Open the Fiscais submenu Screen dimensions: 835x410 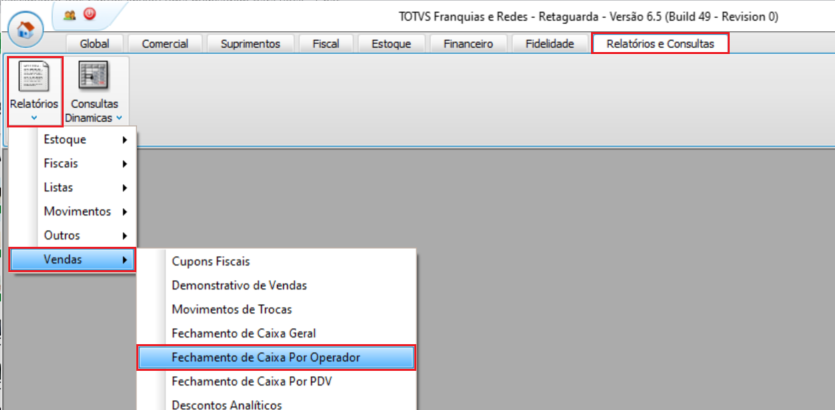tap(73, 163)
